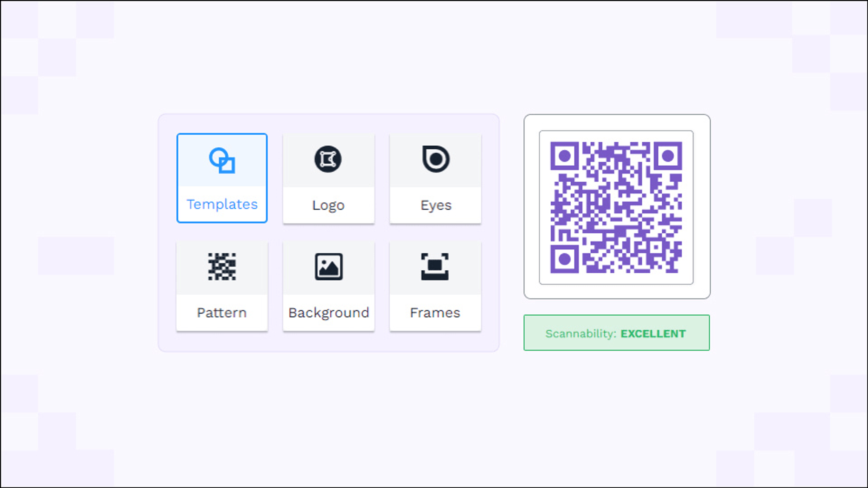
Task: Click the Background picture icon
Action: click(328, 267)
